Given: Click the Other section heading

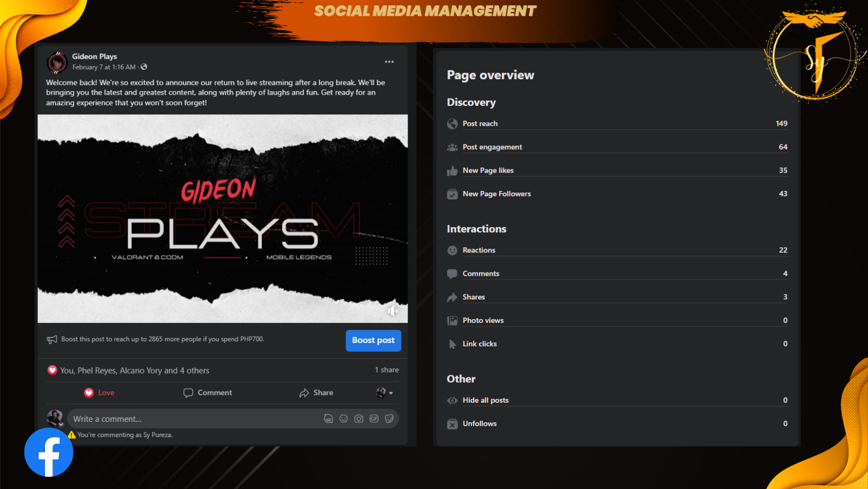Looking at the screenshot, I should [461, 379].
